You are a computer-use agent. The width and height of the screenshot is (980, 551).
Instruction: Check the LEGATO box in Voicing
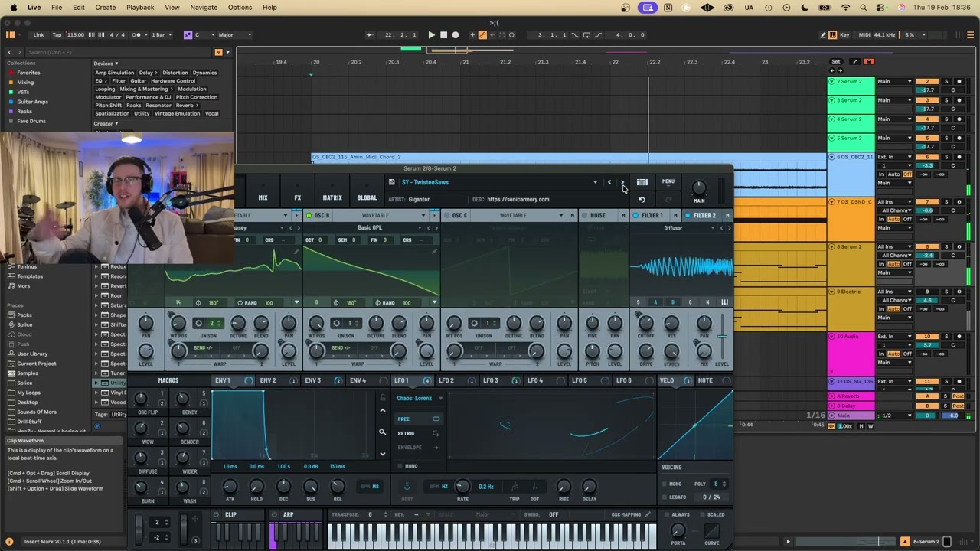click(x=664, y=497)
